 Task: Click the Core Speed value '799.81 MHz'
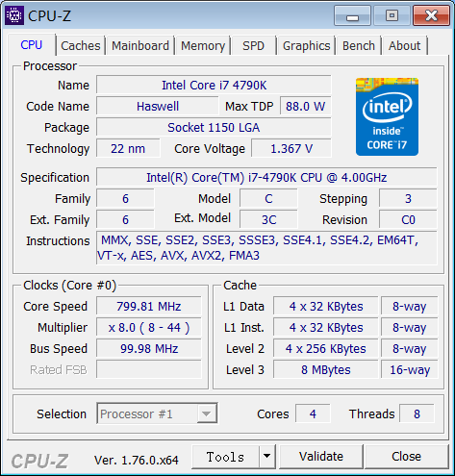tap(149, 307)
